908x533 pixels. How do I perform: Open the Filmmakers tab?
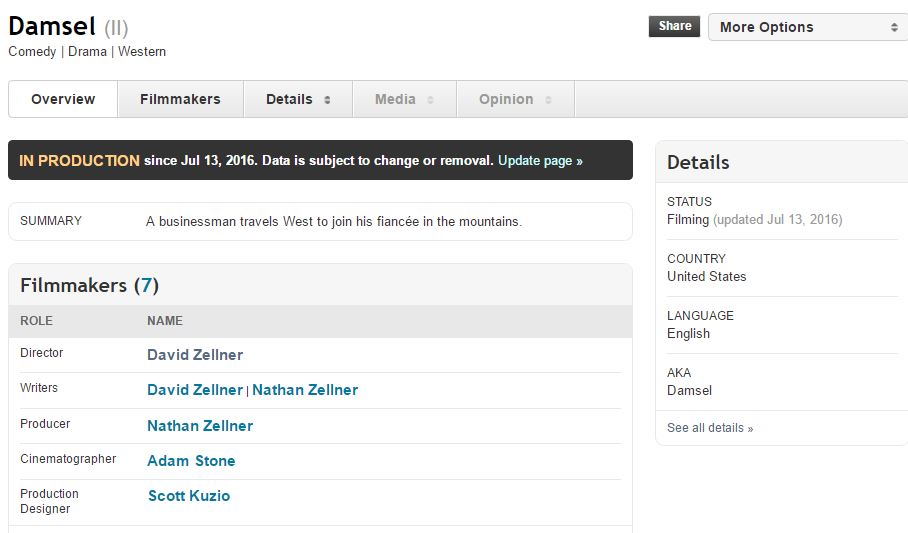(x=180, y=99)
